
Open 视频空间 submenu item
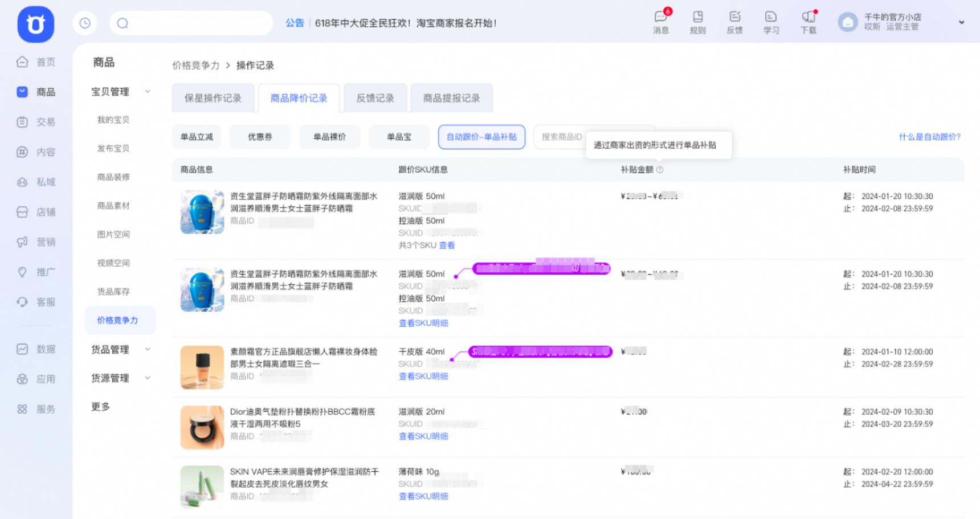[x=113, y=263]
